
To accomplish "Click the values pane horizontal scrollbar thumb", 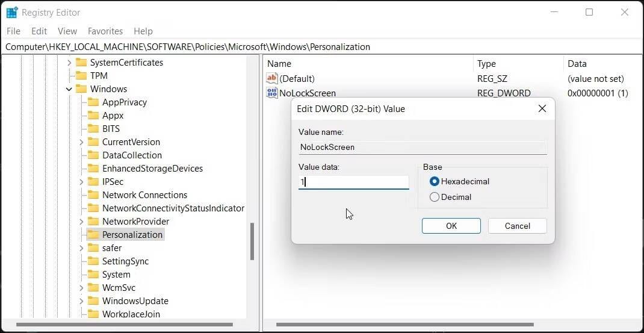I will [x=404, y=325].
